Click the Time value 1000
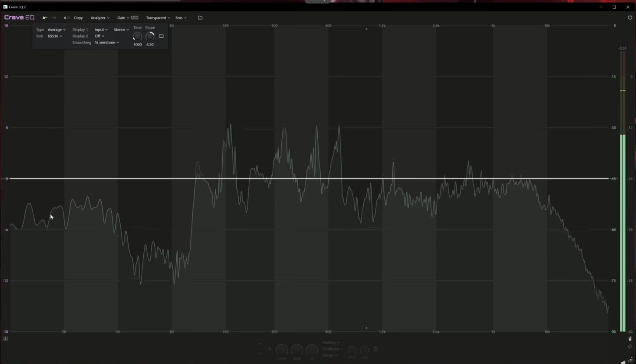The height and width of the screenshot is (364, 636). 138,45
